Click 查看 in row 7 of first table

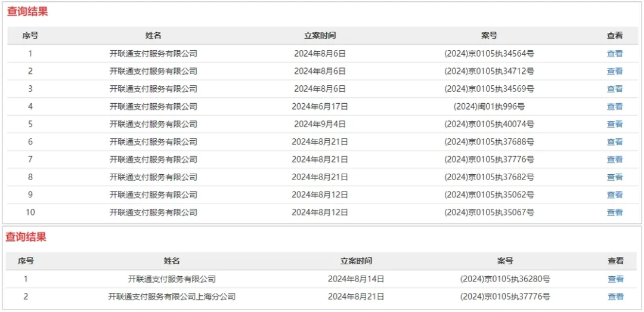(615, 159)
